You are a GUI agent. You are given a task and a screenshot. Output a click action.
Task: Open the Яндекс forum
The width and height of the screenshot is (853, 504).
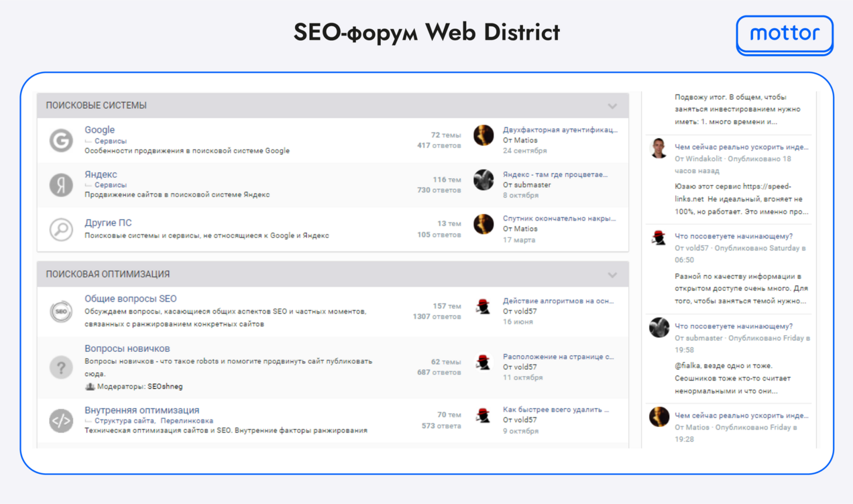pos(101,174)
